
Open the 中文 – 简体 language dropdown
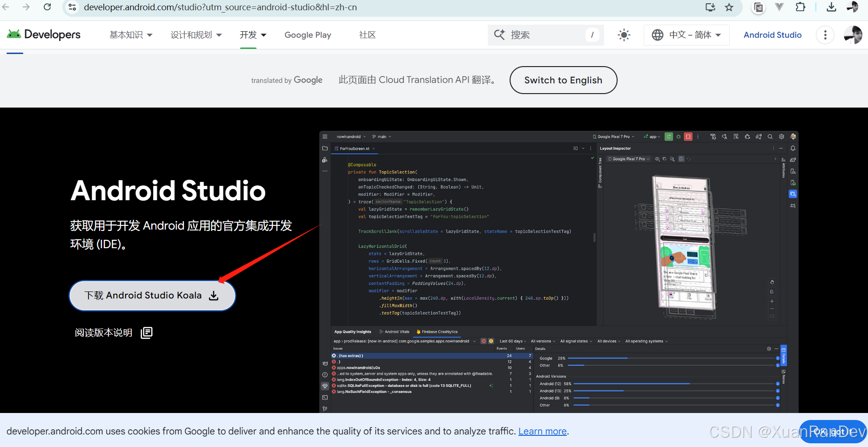tap(686, 34)
